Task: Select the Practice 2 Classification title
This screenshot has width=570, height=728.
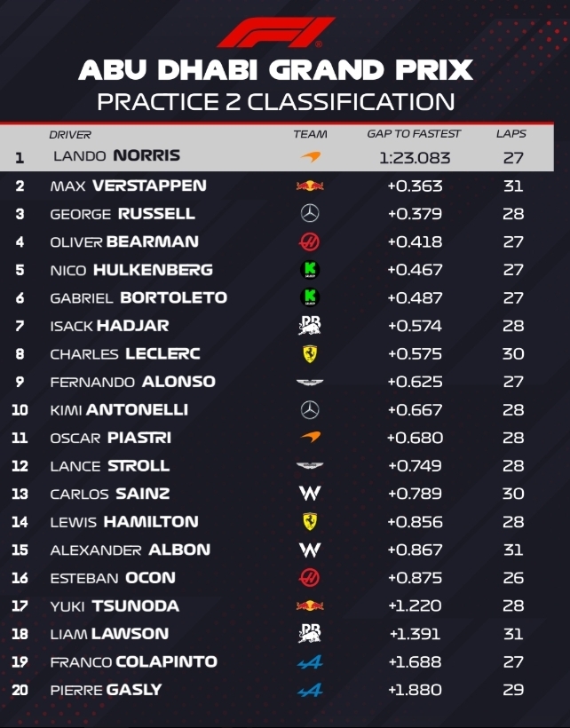Action: pos(275,100)
